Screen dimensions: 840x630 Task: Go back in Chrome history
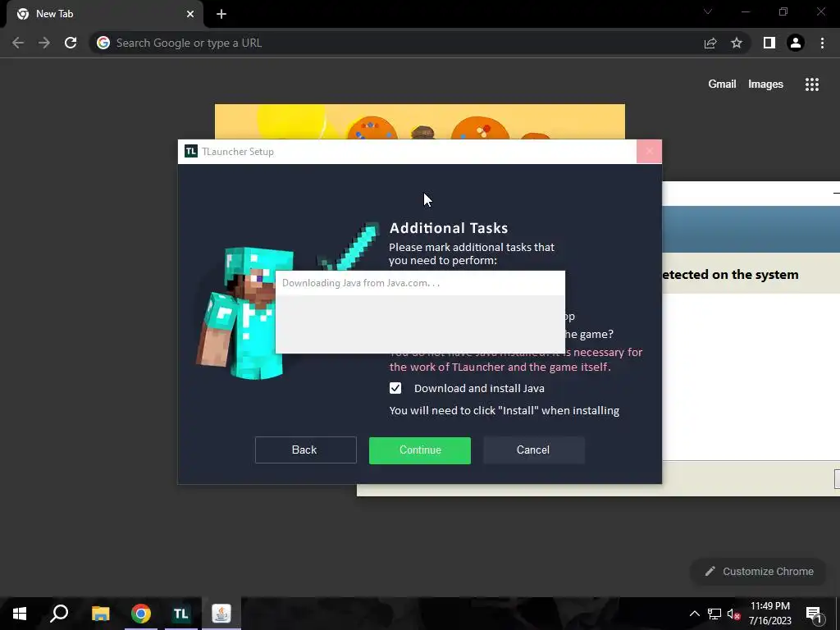coord(18,43)
